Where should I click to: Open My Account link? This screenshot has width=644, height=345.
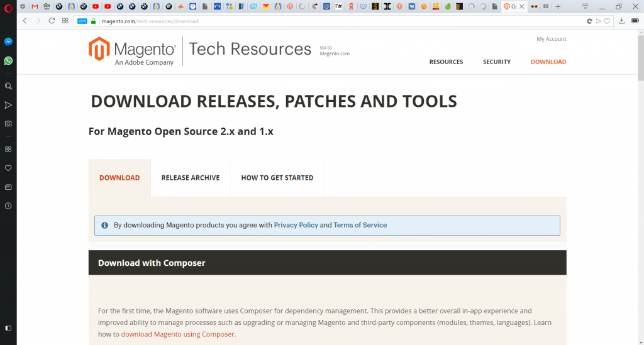[x=551, y=39]
